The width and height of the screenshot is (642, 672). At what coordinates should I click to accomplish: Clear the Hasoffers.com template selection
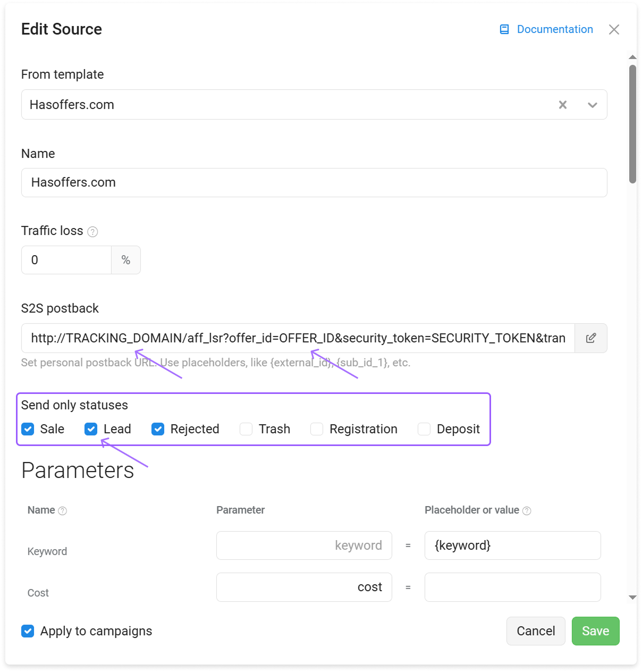point(563,105)
